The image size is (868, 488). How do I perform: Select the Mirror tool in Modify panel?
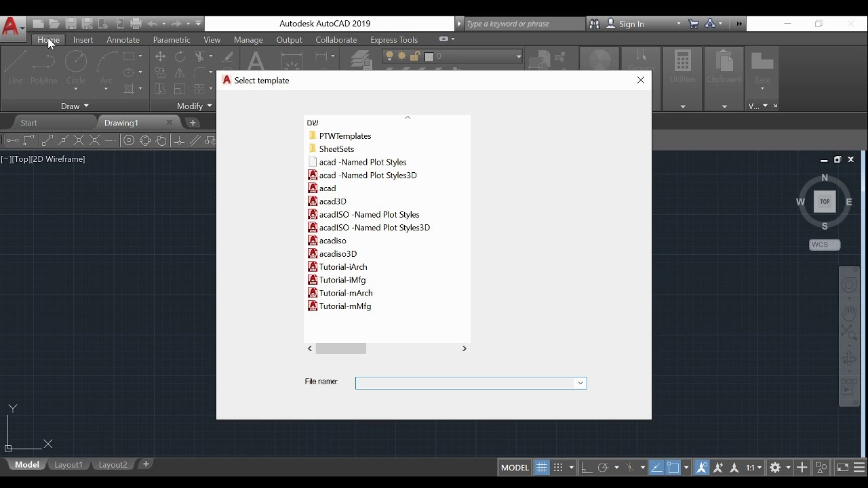coord(180,73)
